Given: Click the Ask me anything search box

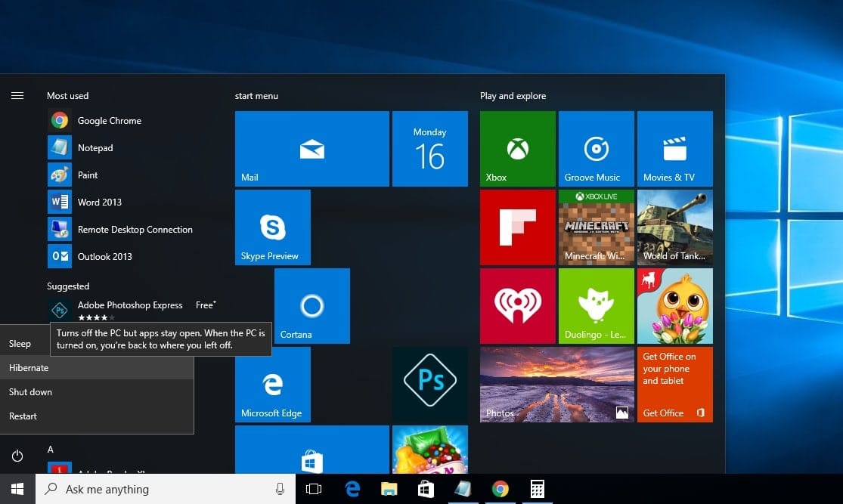Looking at the screenshot, I should [x=166, y=489].
